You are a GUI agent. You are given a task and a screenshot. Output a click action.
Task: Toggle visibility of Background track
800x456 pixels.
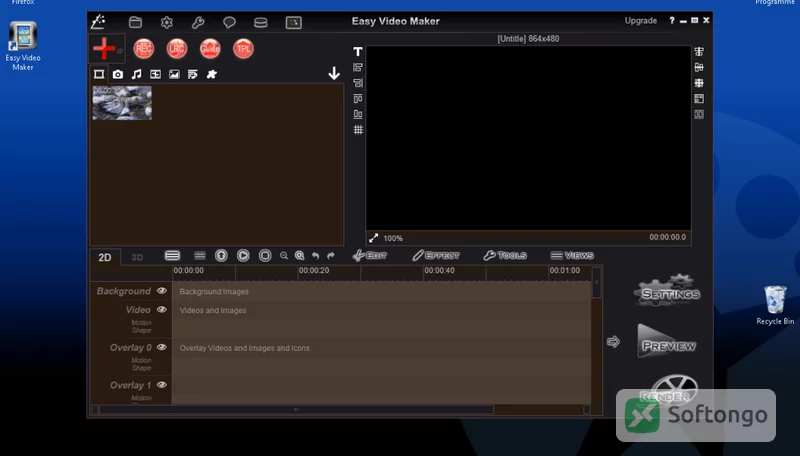pyautogui.click(x=162, y=291)
